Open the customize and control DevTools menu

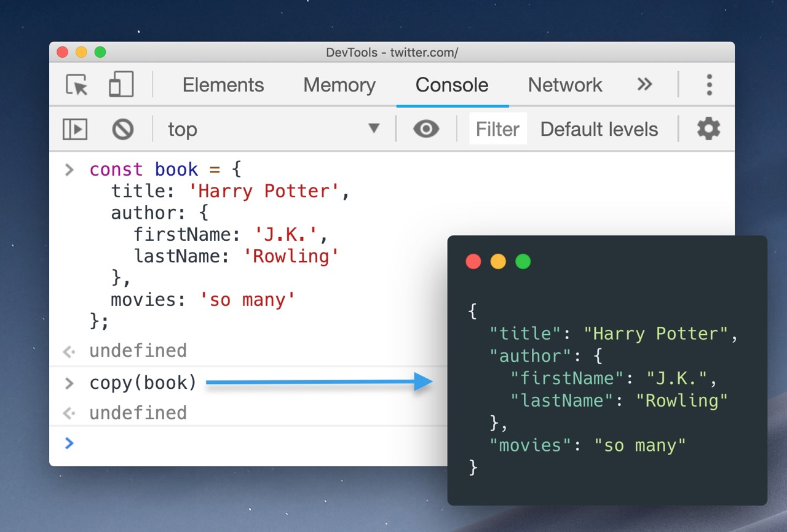pyautogui.click(x=710, y=84)
